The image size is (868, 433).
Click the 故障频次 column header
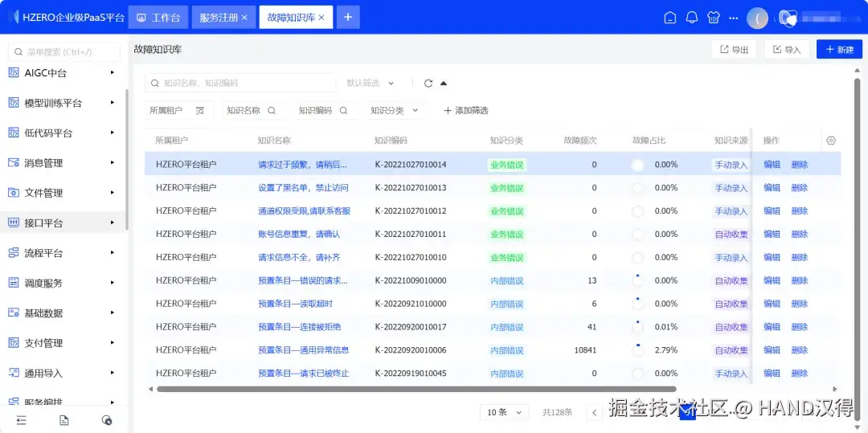[x=580, y=141]
